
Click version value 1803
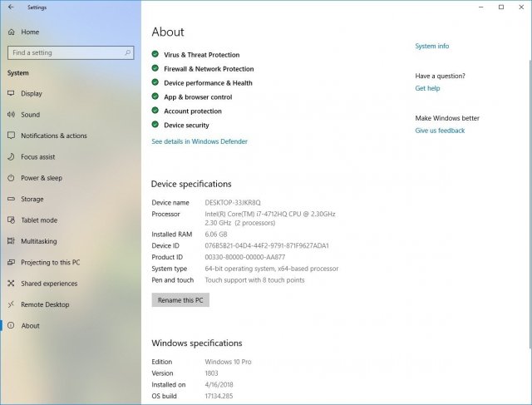pos(211,373)
